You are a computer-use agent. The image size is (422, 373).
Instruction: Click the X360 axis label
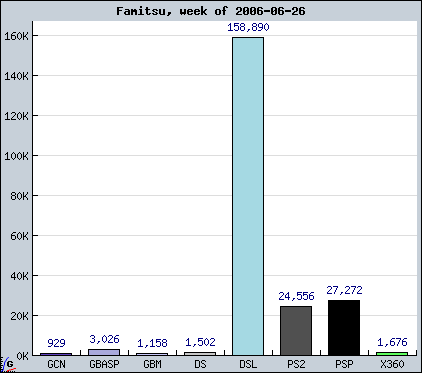tap(392, 364)
